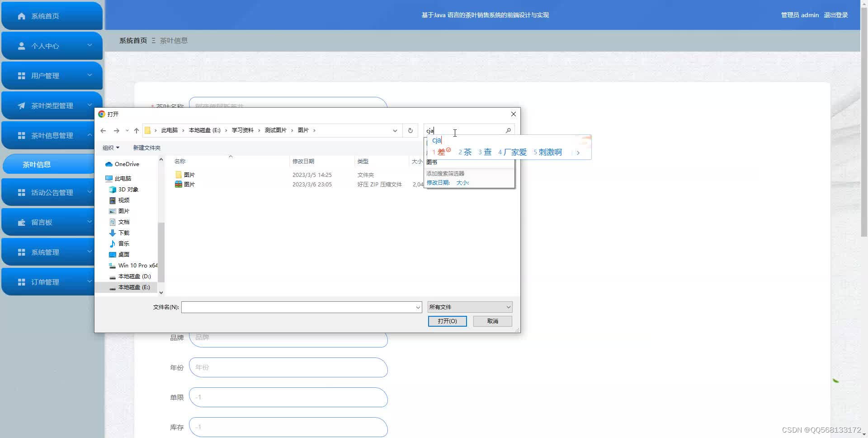The height and width of the screenshot is (438, 868).
Task: Select the 图片 ZIP archive icon
Action: pos(179,184)
